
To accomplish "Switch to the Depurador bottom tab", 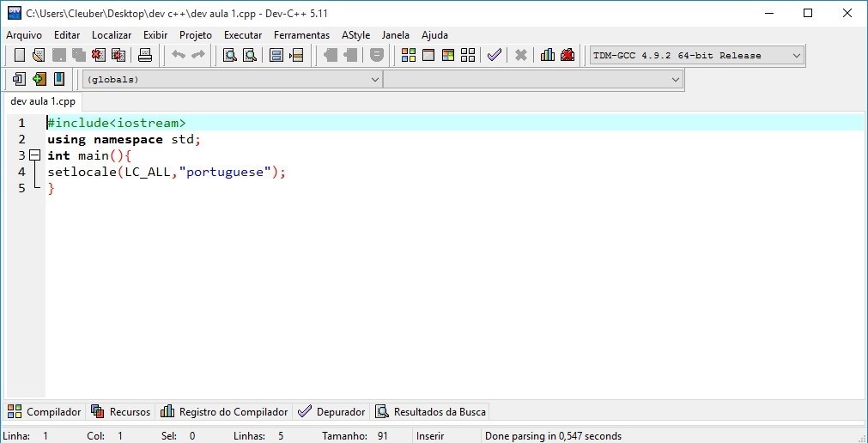I will (x=331, y=412).
